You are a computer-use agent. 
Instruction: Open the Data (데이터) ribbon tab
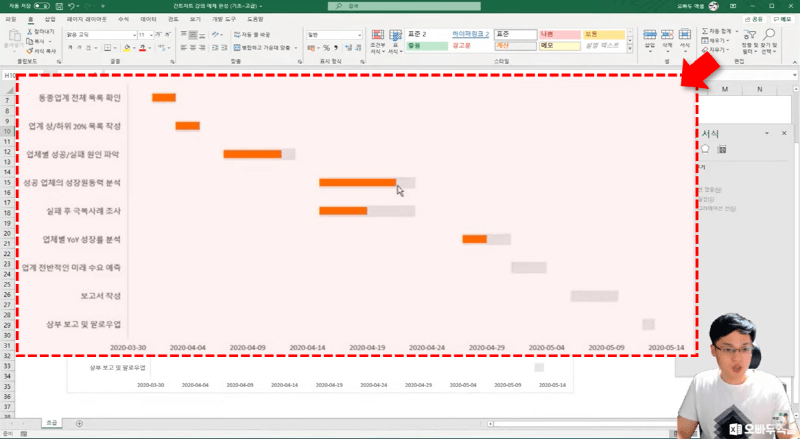148,19
